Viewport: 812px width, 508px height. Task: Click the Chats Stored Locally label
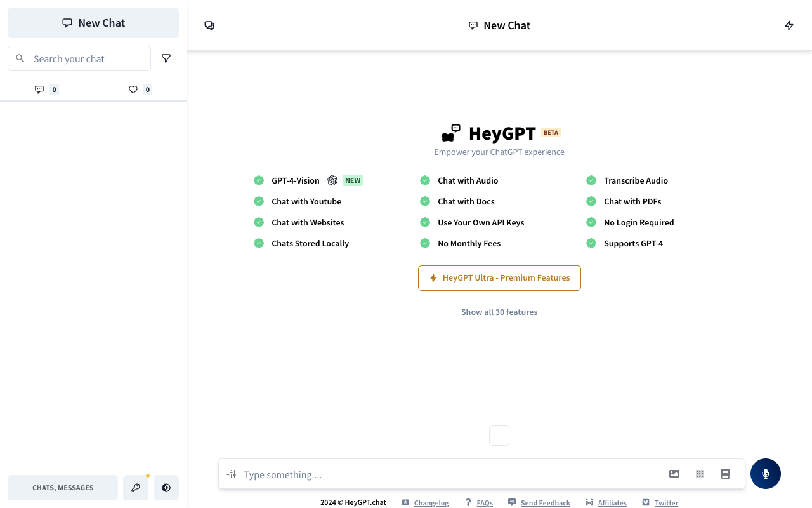[x=310, y=243]
